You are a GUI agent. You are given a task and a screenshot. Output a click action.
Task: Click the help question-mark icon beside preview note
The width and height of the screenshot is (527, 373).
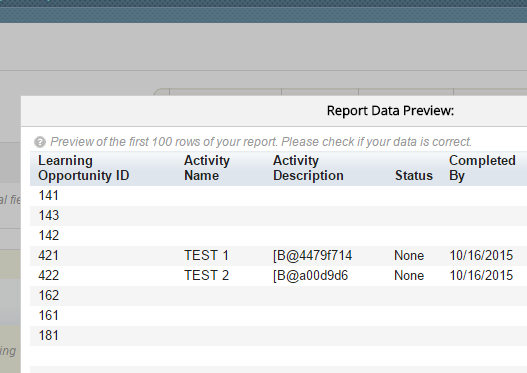pyautogui.click(x=40, y=142)
